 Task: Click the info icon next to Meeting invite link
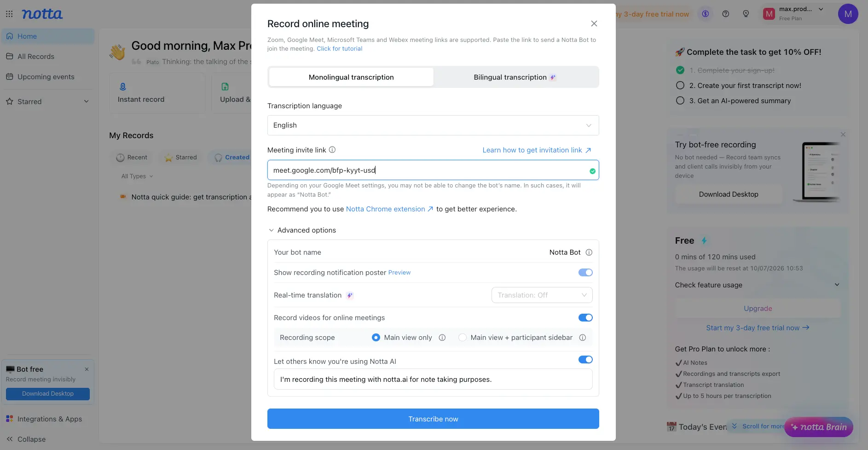click(332, 150)
